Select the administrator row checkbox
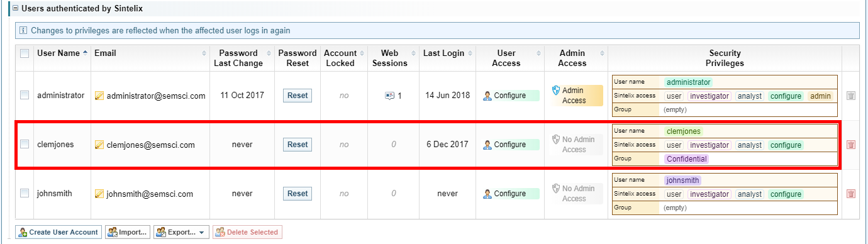Viewport: 868px width, 244px height. [x=25, y=95]
